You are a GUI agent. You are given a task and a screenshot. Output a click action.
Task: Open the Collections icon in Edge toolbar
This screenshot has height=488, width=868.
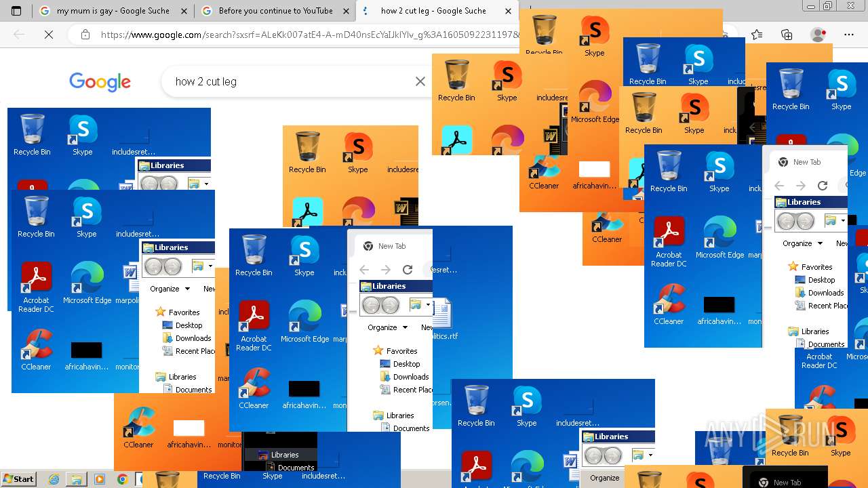pos(787,35)
